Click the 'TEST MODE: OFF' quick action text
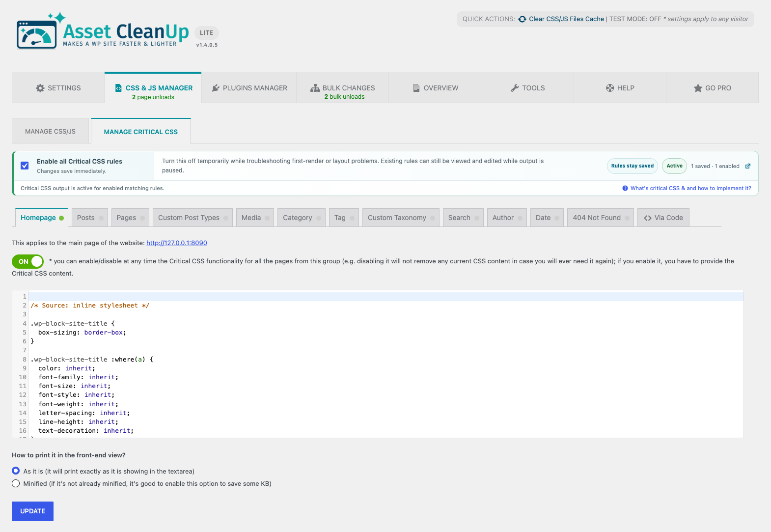Screen dimensions: 771x532 [635, 19]
